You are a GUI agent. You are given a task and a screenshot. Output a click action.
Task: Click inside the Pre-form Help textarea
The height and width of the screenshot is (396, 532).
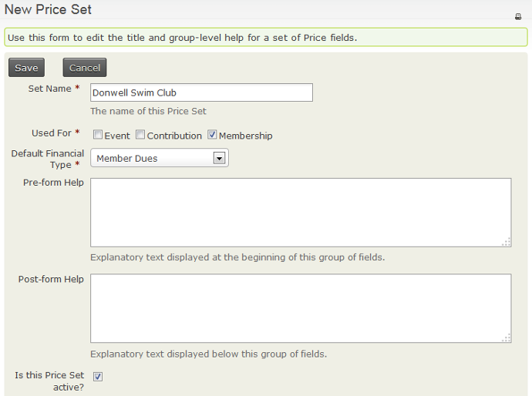point(300,212)
